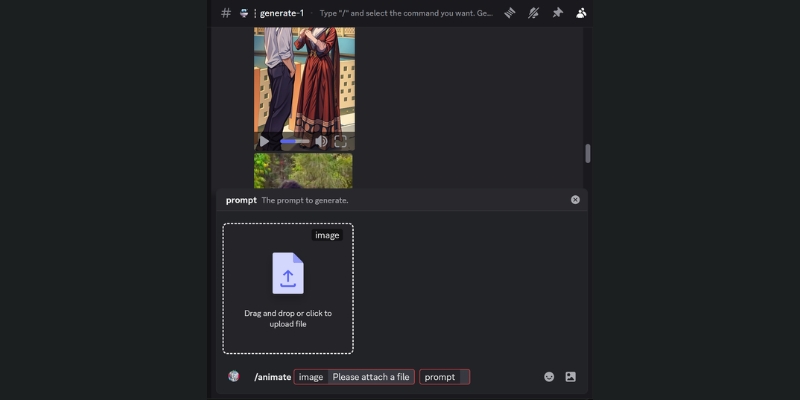The height and width of the screenshot is (400, 800).
Task: Open the emoji picker
Action: (549, 377)
